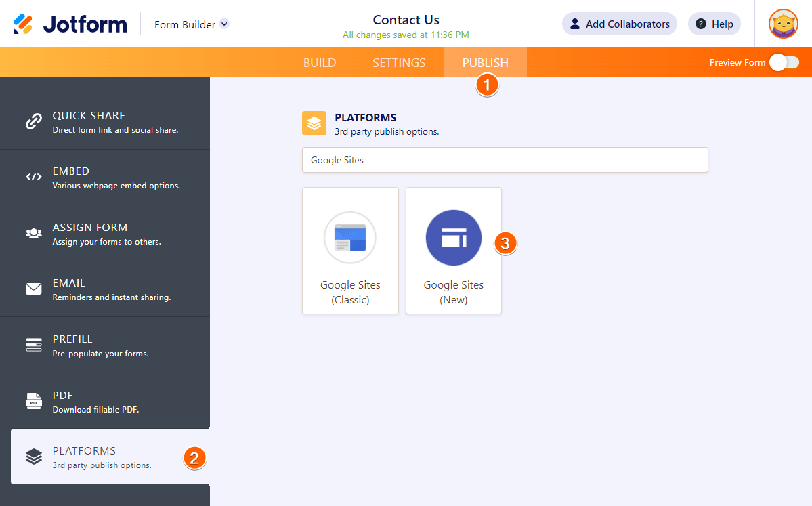Click the Quick Share link icon
812x506 pixels.
click(x=34, y=121)
